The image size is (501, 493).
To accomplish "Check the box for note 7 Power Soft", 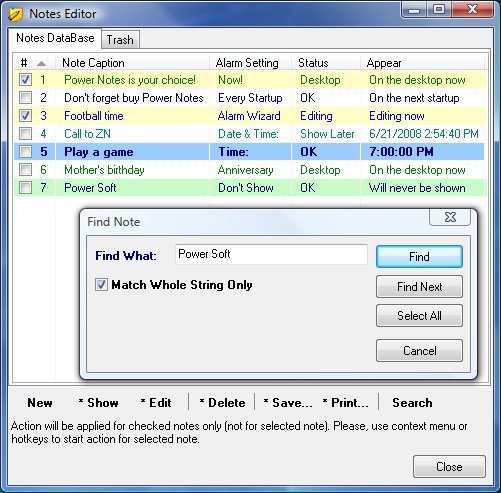I will click(25, 188).
